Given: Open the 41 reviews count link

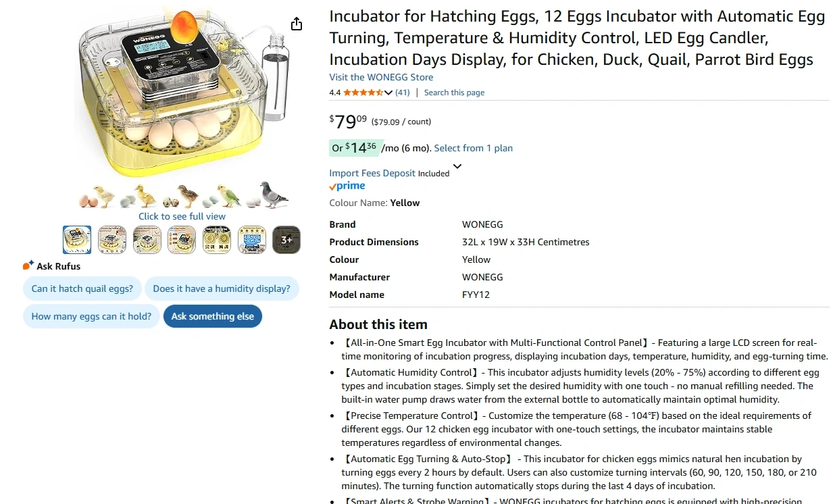Looking at the screenshot, I should coord(403,93).
